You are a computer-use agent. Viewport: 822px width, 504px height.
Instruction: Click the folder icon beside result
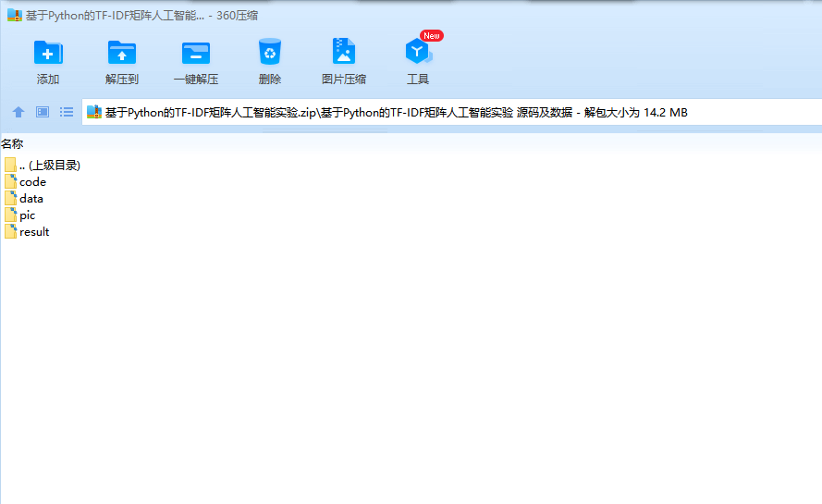(10, 232)
